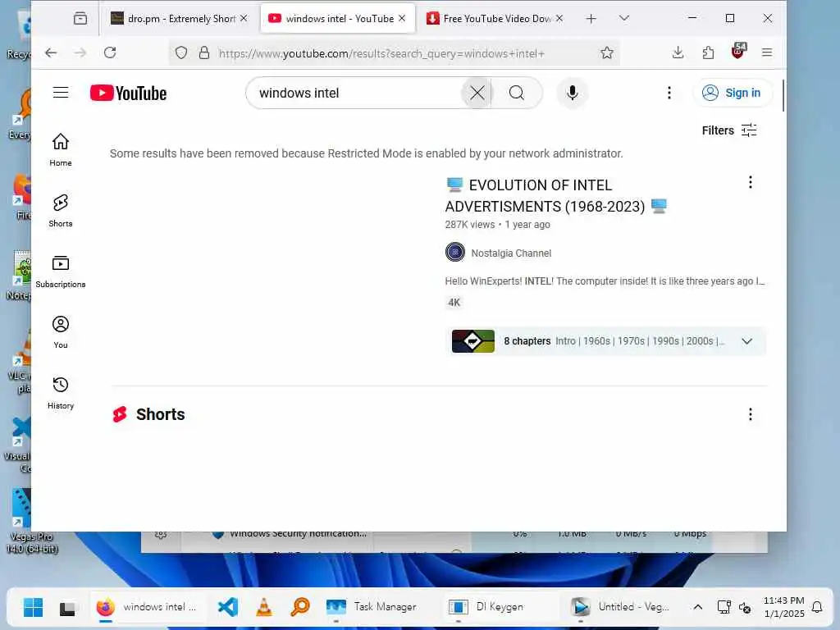
Task: Open YouTube settings three-dot menu beside Sign in
Action: 669,93
